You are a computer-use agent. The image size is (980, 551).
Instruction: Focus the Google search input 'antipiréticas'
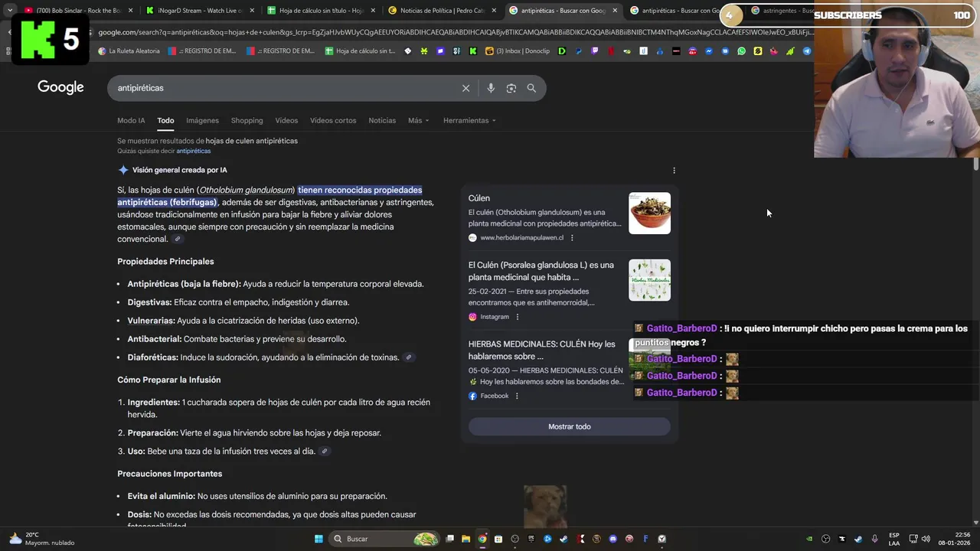283,88
